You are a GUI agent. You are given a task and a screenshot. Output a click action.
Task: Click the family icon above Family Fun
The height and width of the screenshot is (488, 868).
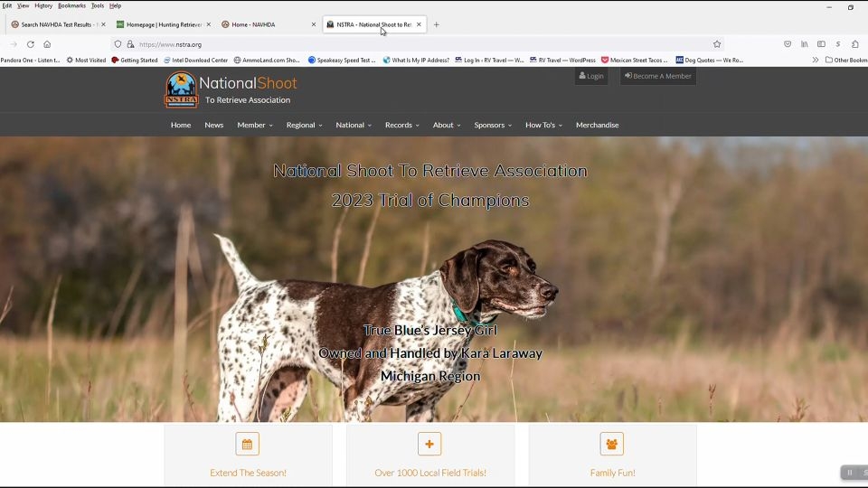612,444
